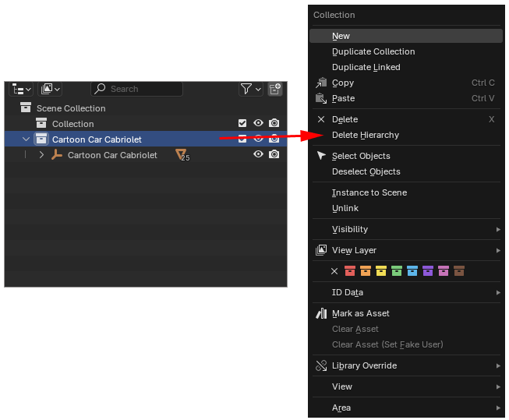Click the empty axes icon of Cartoon Car Cabriolet object
Image resolution: width=509 pixels, height=420 pixels.
point(57,155)
